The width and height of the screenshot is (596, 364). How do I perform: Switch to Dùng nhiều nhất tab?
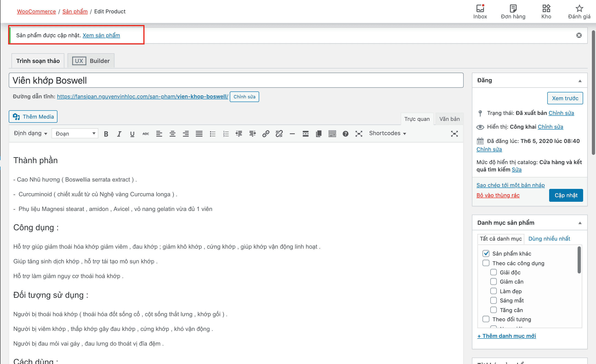click(549, 239)
